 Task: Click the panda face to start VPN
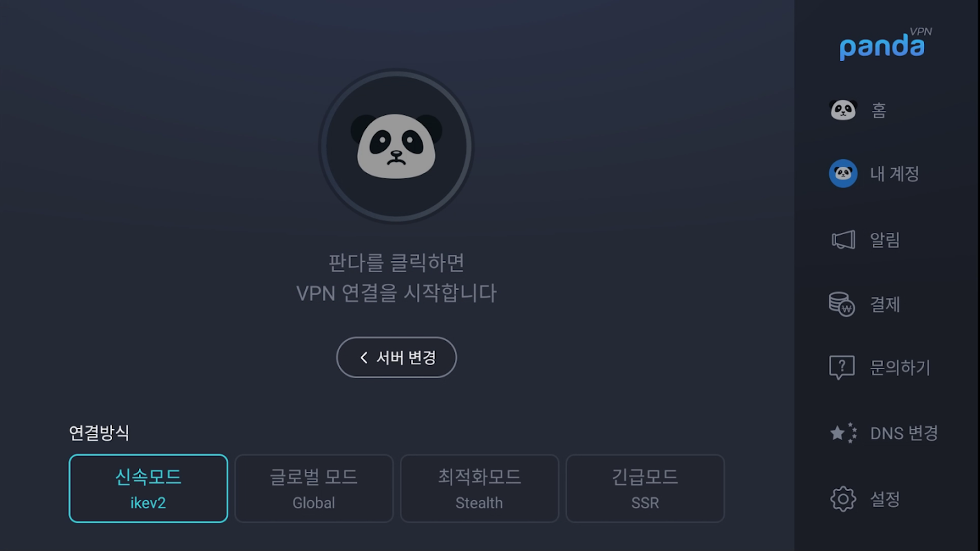[396, 146]
